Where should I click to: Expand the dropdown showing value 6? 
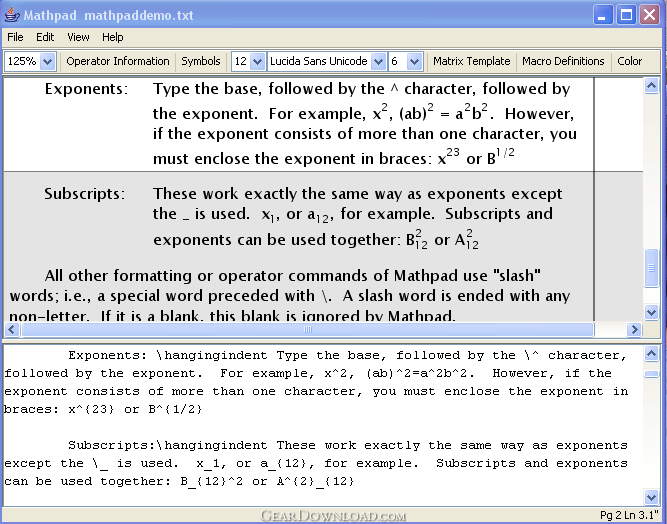(x=414, y=62)
